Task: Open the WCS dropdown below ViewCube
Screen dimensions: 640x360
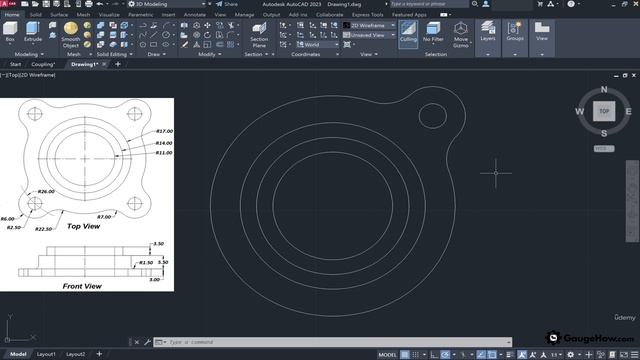Action: (x=604, y=149)
